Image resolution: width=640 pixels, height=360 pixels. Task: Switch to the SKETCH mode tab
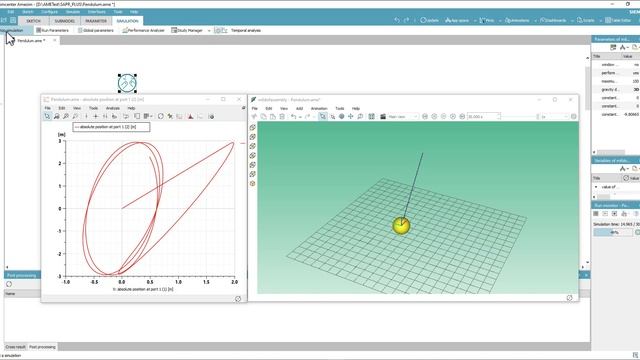[33, 21]
